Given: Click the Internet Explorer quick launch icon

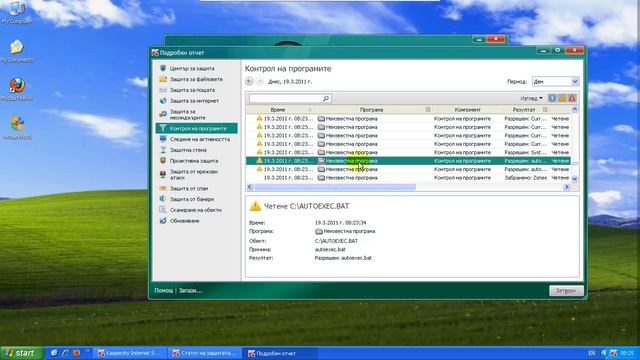Looking at the screenshot, I should click(65, 353).
